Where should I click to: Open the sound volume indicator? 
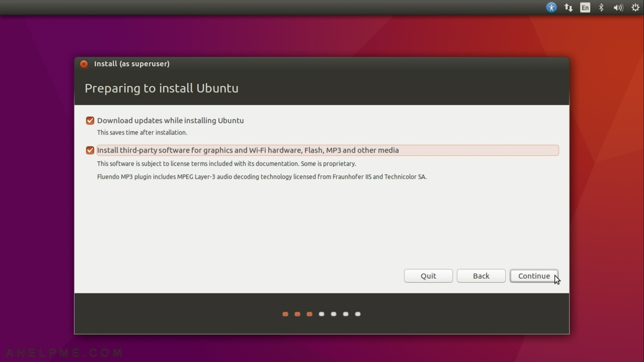click(618, 7)
